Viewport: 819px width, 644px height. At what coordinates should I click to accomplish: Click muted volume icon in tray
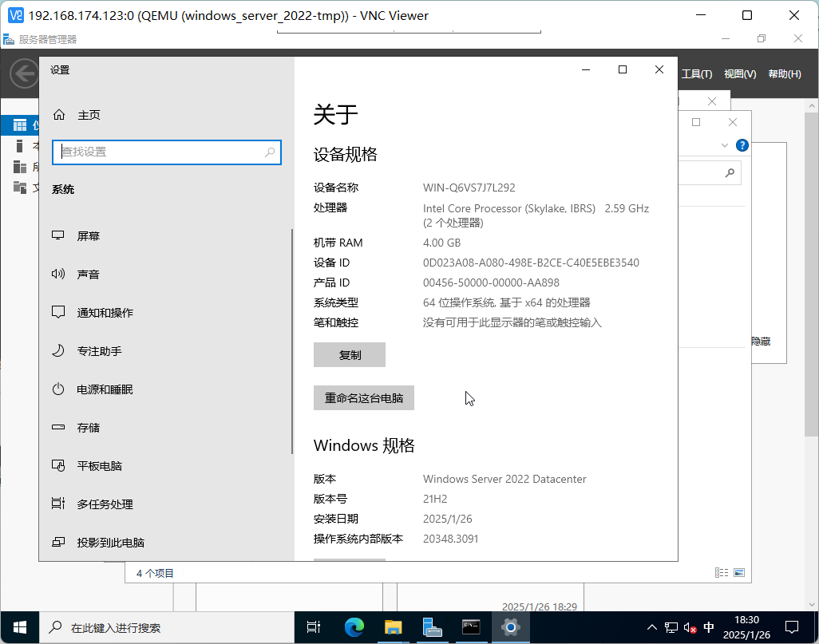point(690,627)
